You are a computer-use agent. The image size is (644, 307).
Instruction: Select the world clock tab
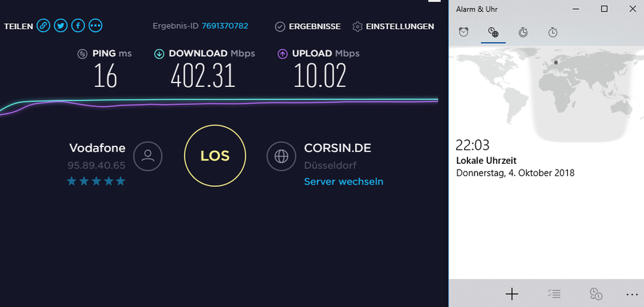pyautogui.click(x=493, y=32)
